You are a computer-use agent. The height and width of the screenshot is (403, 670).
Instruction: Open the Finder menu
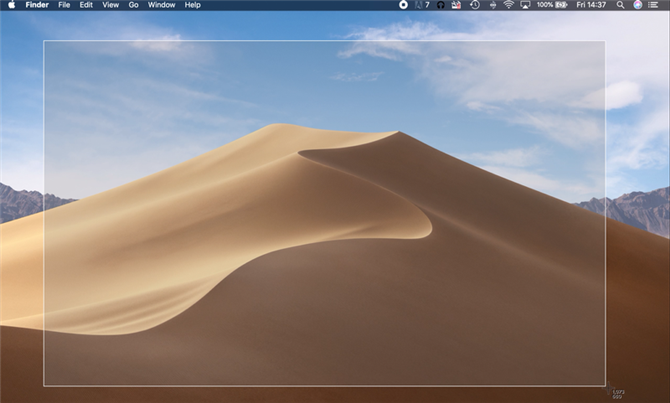pyautogui.click(x=37, y=5)
